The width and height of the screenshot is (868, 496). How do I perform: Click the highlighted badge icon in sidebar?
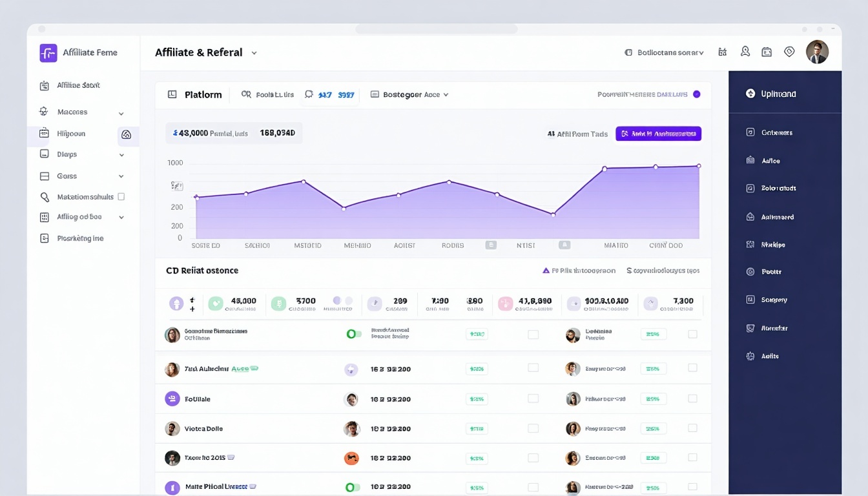tap(127, 134)
